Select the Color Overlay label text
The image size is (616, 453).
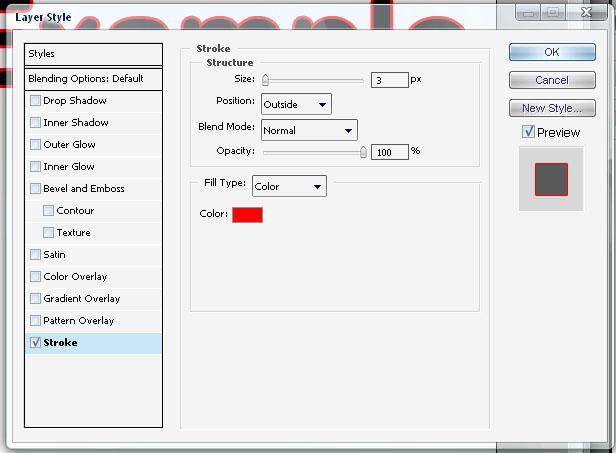pos(75,277)
